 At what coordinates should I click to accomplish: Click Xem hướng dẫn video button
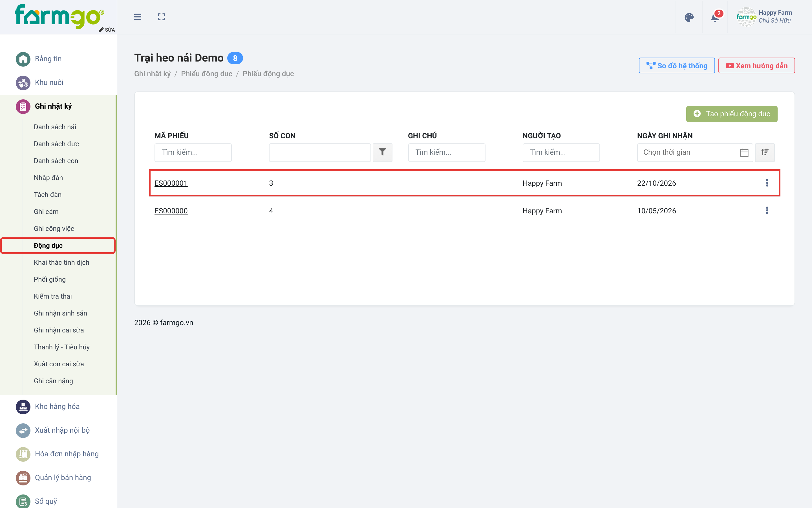pos(756,65)
